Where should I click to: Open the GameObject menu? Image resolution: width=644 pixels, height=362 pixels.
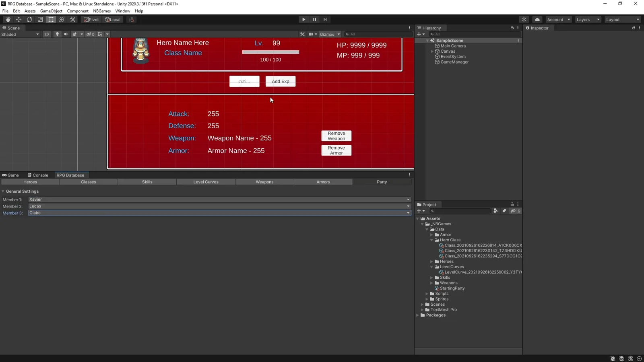point(51,11)
